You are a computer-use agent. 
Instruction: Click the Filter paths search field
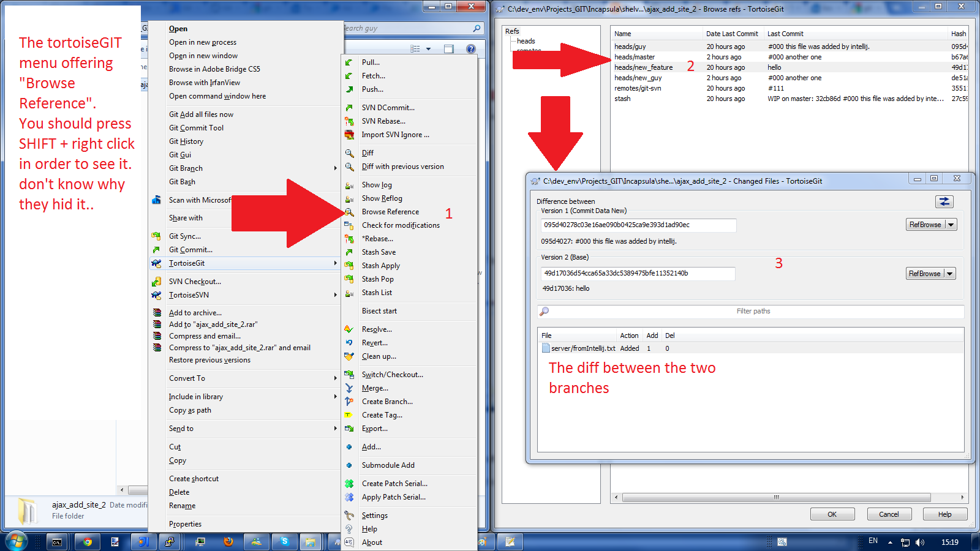pyautogui.click(x=753, y=311)
